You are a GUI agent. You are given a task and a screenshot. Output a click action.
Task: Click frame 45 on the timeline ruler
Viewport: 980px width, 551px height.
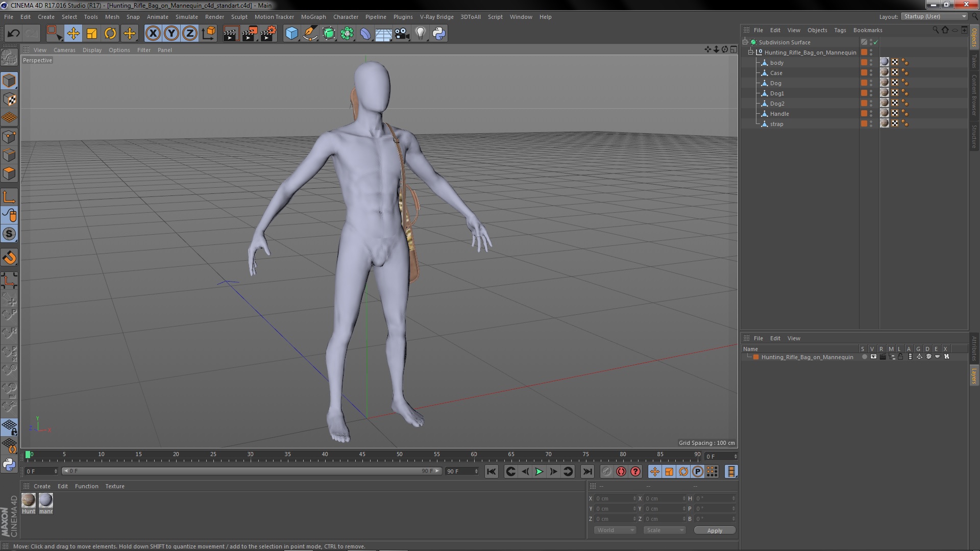click(362, 455)
